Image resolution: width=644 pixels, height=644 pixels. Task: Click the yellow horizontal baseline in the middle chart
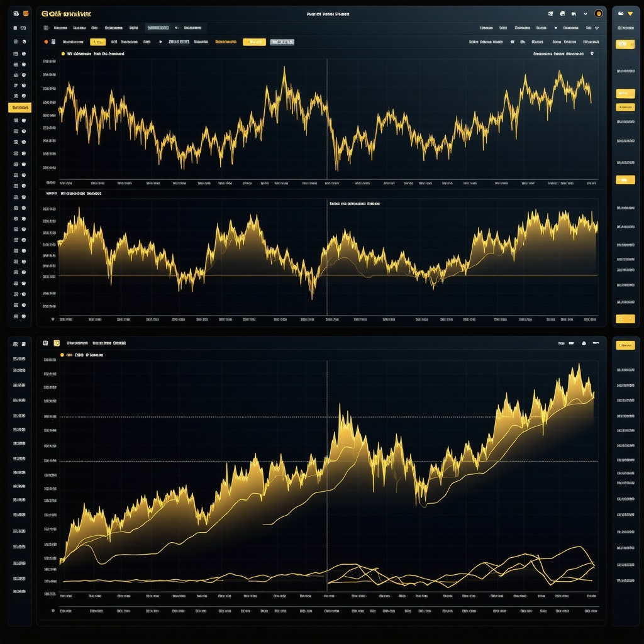[x=328, y=275]
